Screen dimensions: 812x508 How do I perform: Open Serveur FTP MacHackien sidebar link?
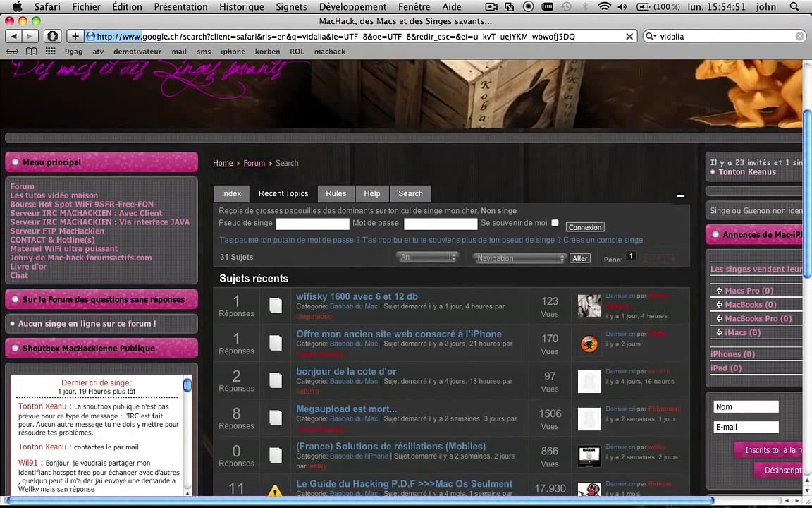(57, 231)
